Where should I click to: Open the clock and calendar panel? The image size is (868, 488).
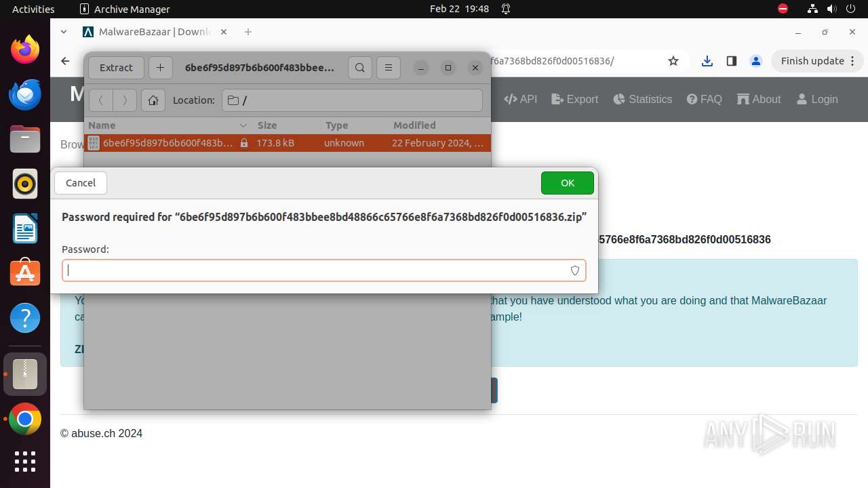click(459, 9)
